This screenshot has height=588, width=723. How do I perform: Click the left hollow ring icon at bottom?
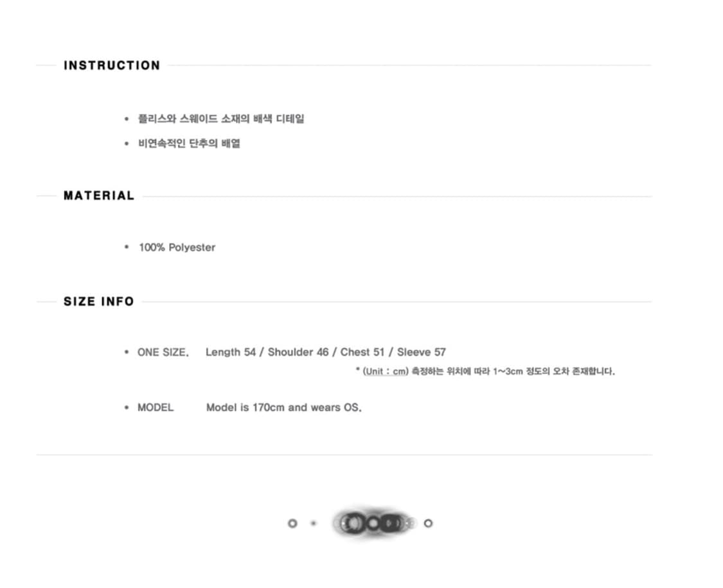pos(292,523)
